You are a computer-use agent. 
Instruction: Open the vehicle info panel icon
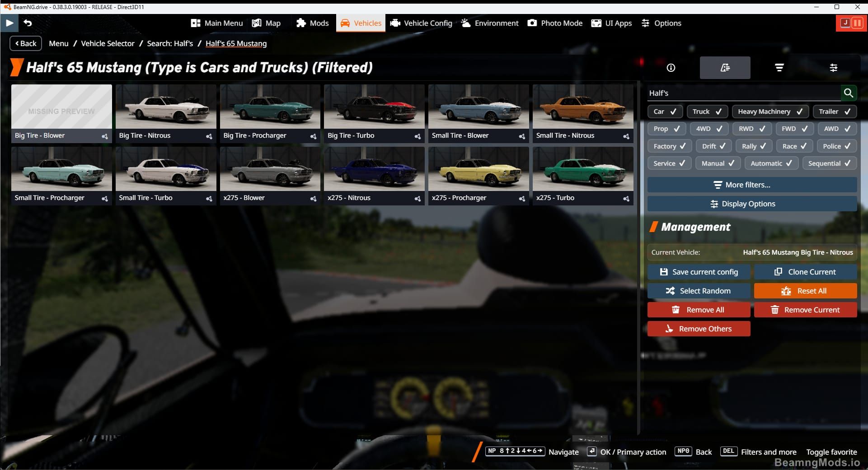(671, 68)
